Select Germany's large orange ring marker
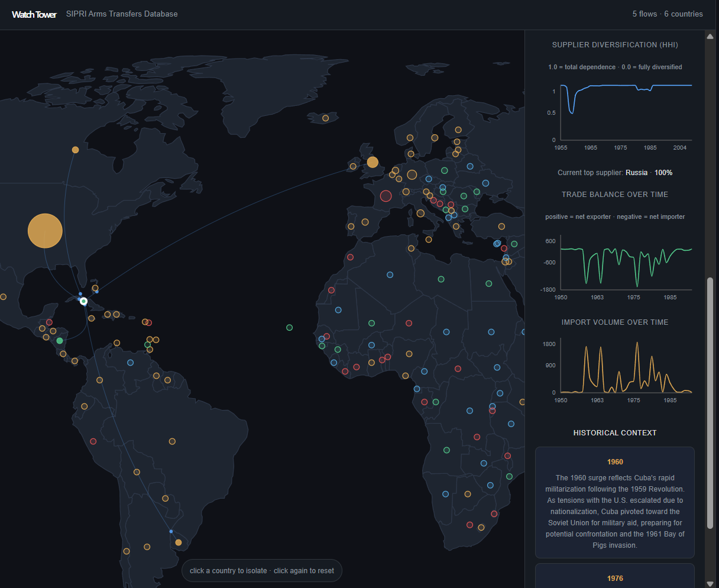This screenshot has width=719, height=588. (x=412, y=175)
